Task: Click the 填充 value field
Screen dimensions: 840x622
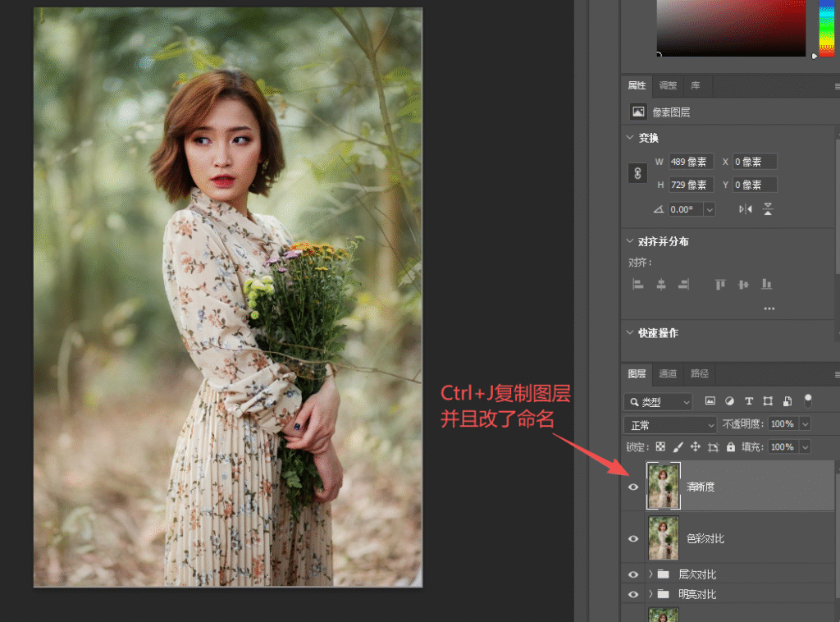Action: pyautogui.click(x=783, y=447)
